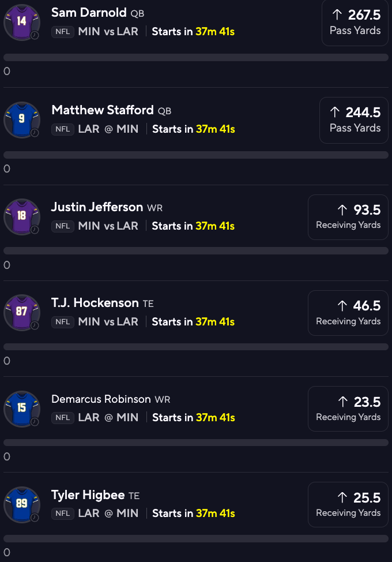Select the 23.5 Receiving Yards pick box

[348, 409]
